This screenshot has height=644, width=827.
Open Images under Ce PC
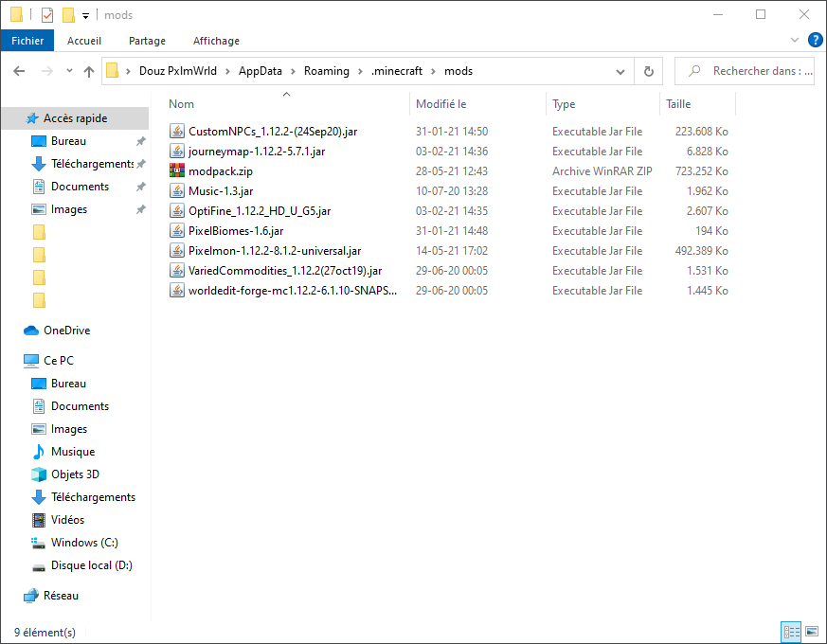point(59,429)
